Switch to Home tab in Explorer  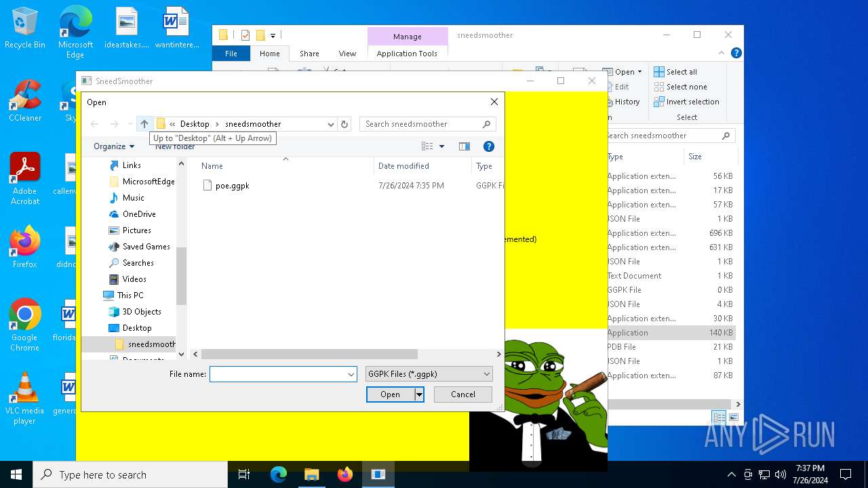269,54
